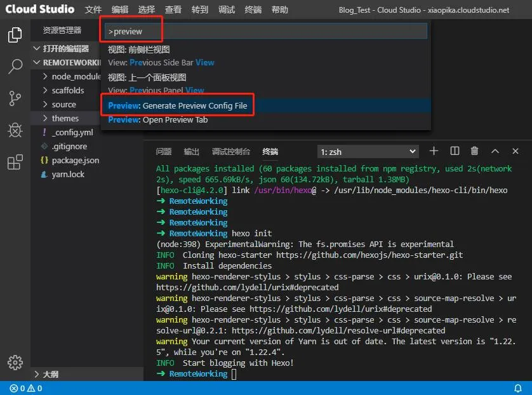Switch to the 调试控制台 panel tab
This screenshot has height=395, width=532.
pos(230,152)
